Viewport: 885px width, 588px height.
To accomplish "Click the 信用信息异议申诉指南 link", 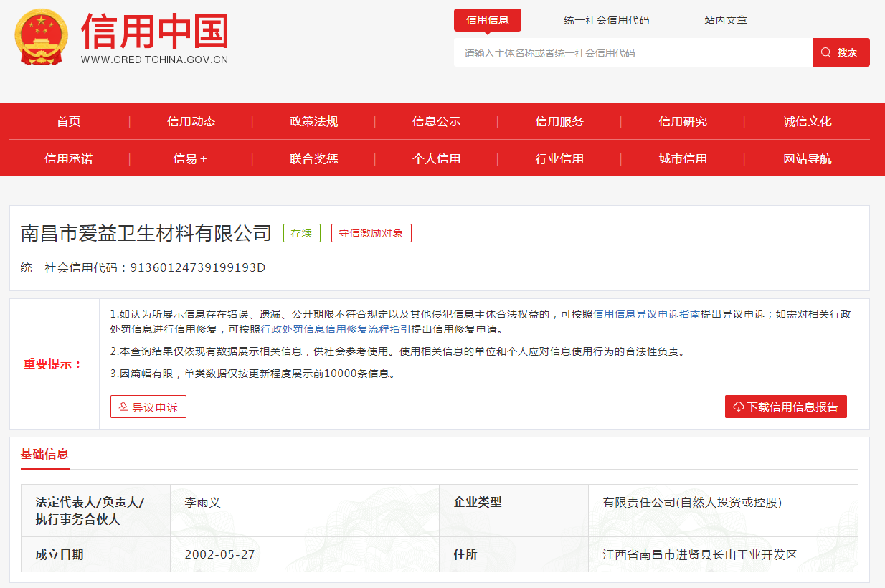I will point(647,314).
